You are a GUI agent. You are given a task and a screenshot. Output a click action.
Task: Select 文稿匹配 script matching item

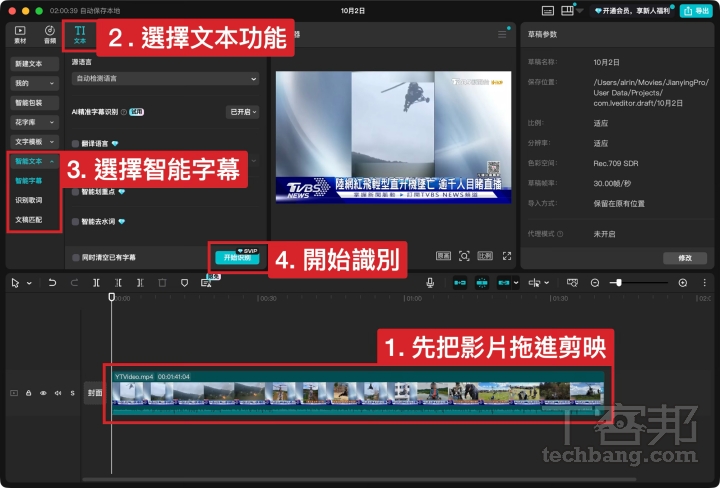[x=28, y=220]
